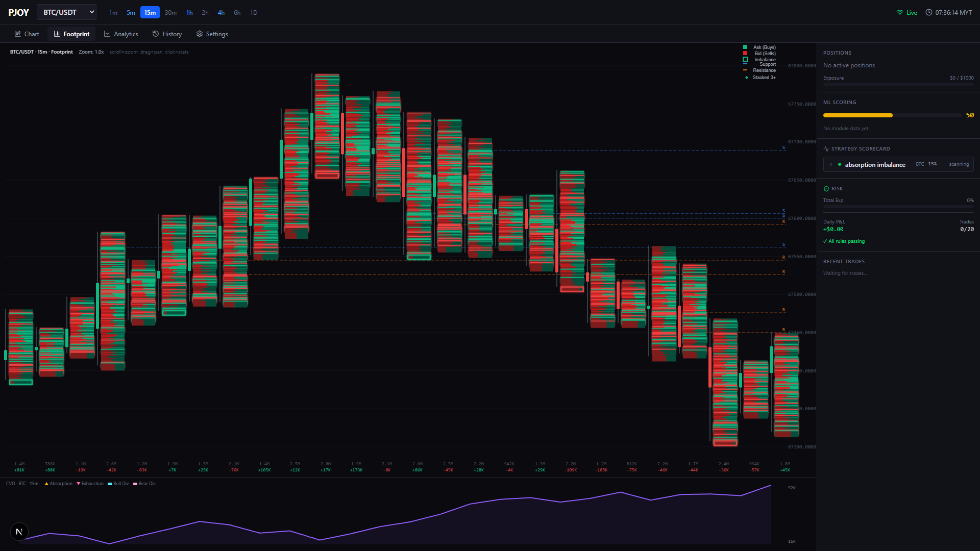980x551 pixels.
Task: Click the 'All rules passing' status text
Action: (844, 241)
